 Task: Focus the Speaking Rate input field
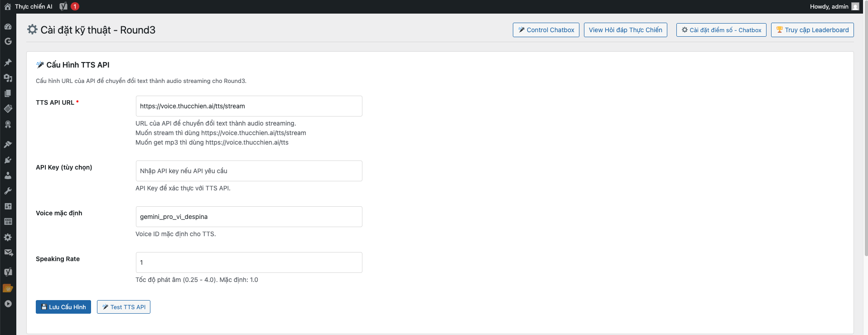249,262
